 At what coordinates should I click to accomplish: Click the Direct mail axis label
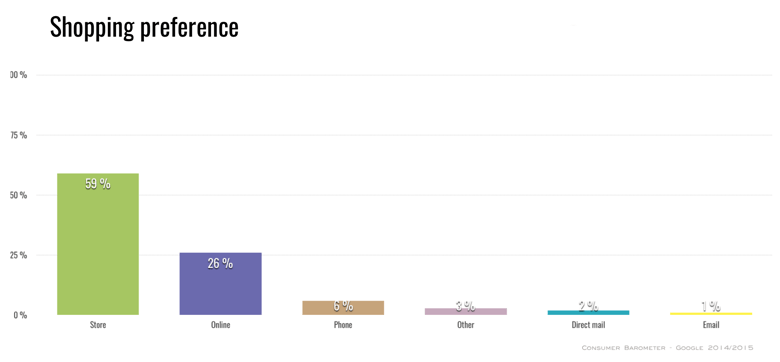(x=588, y=325)
